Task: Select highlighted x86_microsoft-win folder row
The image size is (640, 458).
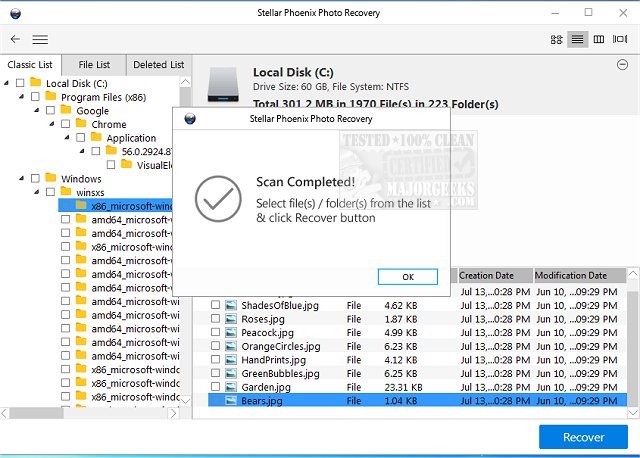Action: [x=115, y=206]
